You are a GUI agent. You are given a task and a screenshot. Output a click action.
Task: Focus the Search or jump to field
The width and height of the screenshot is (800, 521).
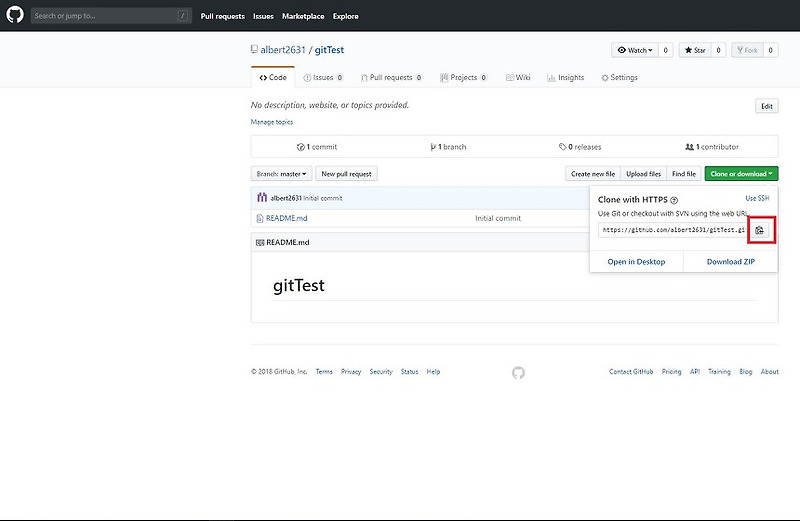pos(111,16)
